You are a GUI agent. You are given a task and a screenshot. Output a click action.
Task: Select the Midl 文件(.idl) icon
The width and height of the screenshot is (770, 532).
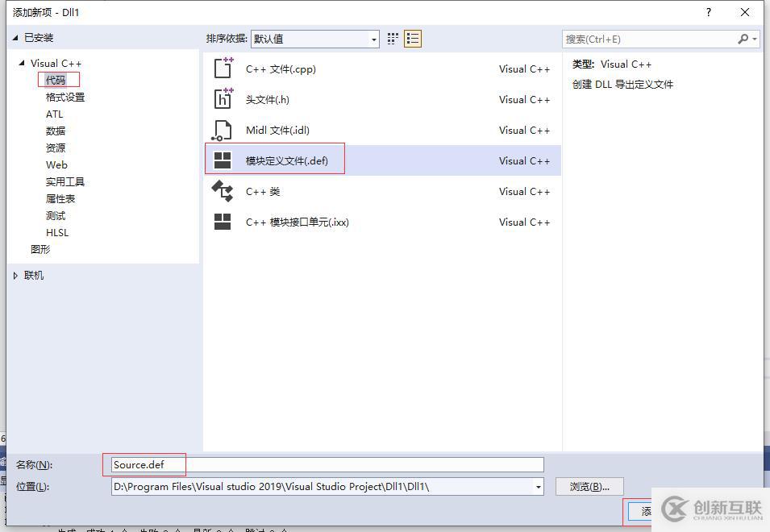point(222,130)
